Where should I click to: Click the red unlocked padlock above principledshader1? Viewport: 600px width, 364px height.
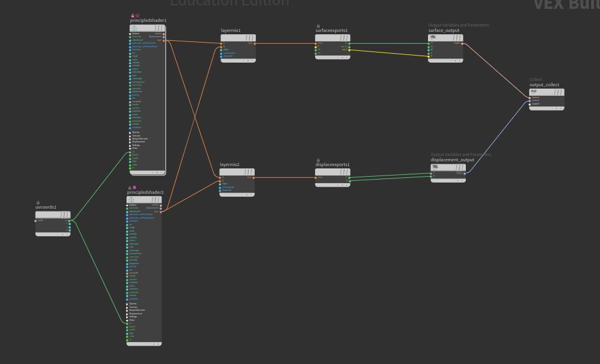pyautogui.click(x=132, y=16)
